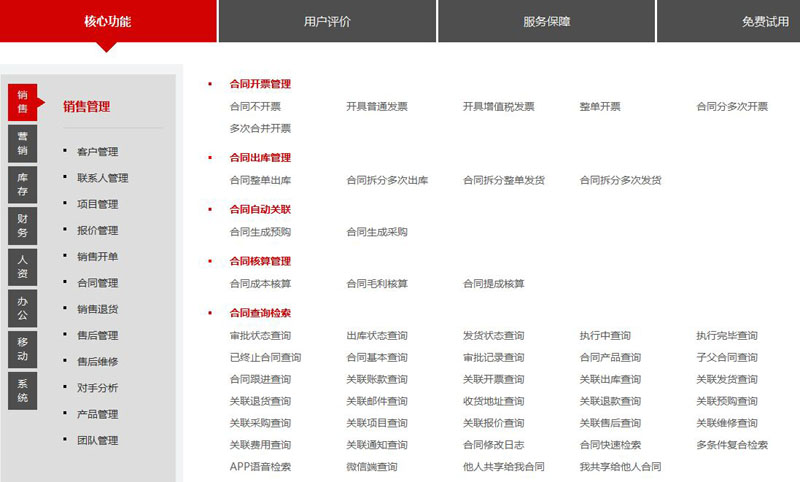Open the 用户评价 tab
This screenshot has width=800, height=482.
pos(327,21)
